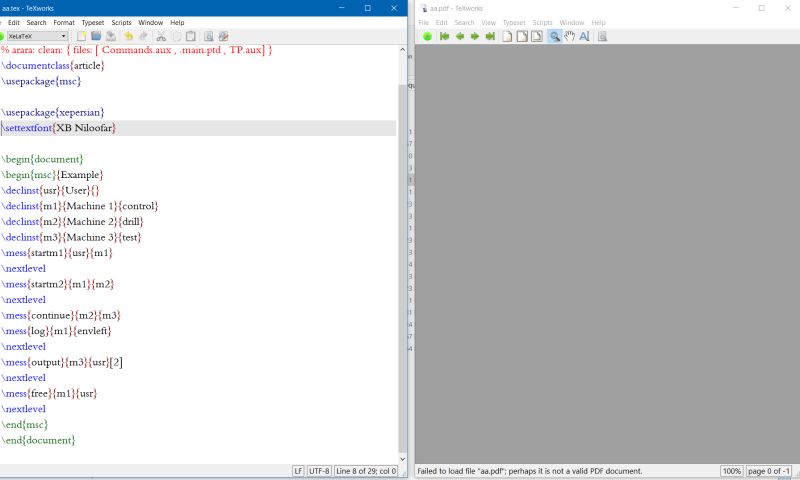This screenshot has height=480, width=800.
Task: Fit PDF page to width
Action: [x=522, y=36]
